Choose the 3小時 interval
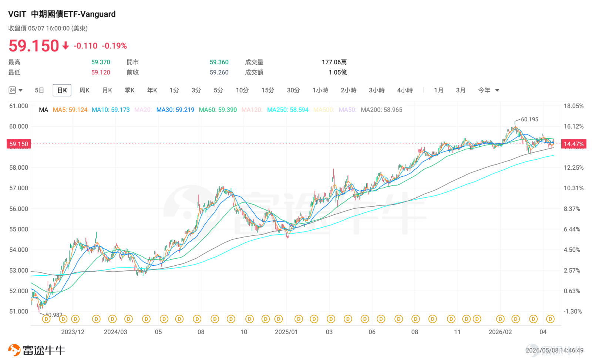 coord(377,90)
